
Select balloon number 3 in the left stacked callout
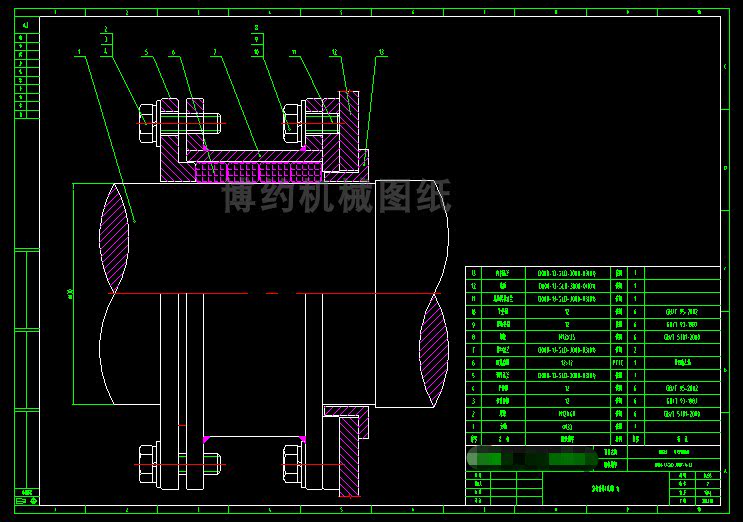(x=106, y=40)
